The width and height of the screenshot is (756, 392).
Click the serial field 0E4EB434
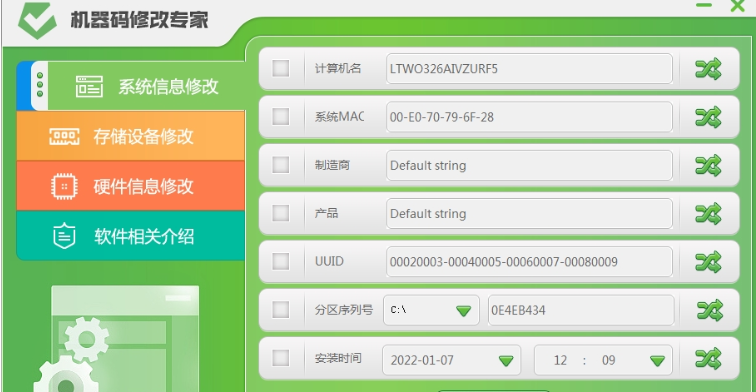coord(581,310)
